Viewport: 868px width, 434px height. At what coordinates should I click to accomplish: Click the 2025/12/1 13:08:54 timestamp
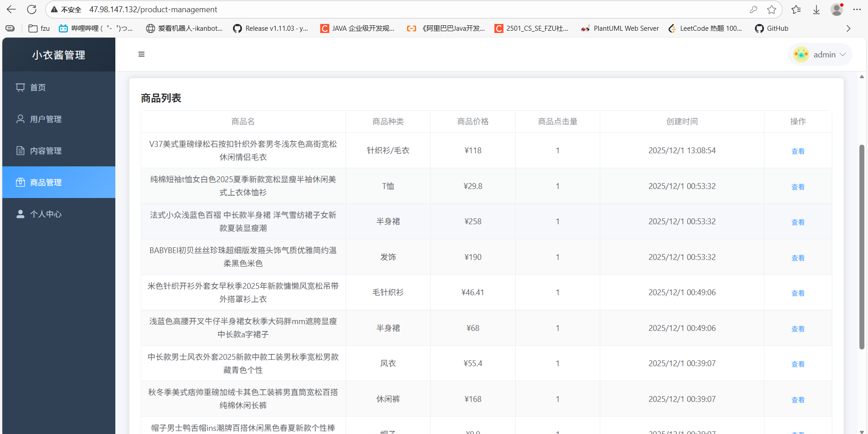pyautogui.click(x=682, y=151)
